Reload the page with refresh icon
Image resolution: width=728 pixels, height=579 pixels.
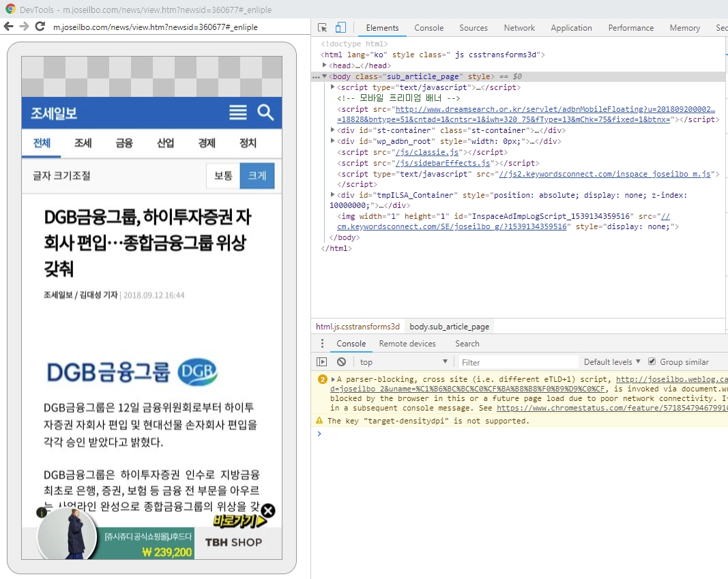(40, 27)
